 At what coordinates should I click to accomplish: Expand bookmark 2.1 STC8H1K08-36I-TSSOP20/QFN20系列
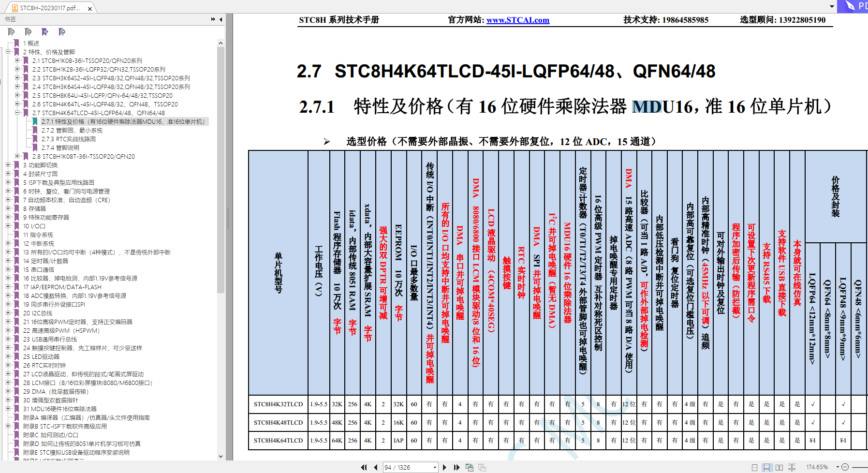(x=17, y=60)
